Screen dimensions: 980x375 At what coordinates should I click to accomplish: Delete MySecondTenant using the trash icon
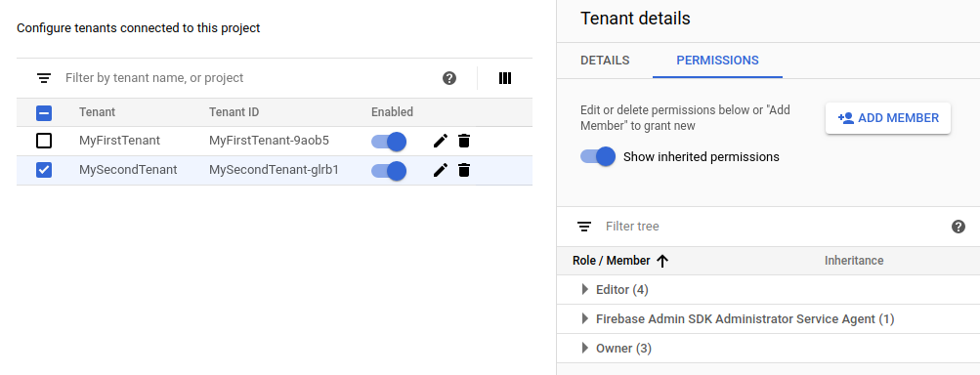tap(464, 169)
